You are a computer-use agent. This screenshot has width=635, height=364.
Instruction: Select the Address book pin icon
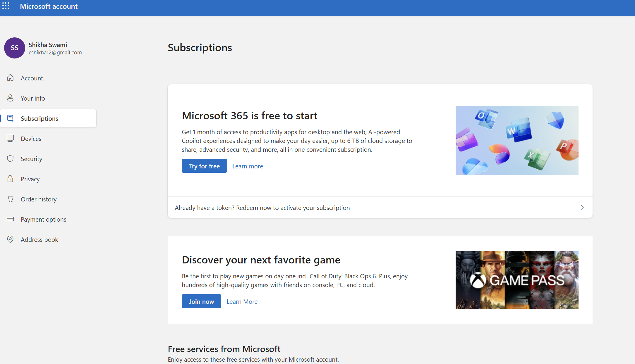click(10, 239)
